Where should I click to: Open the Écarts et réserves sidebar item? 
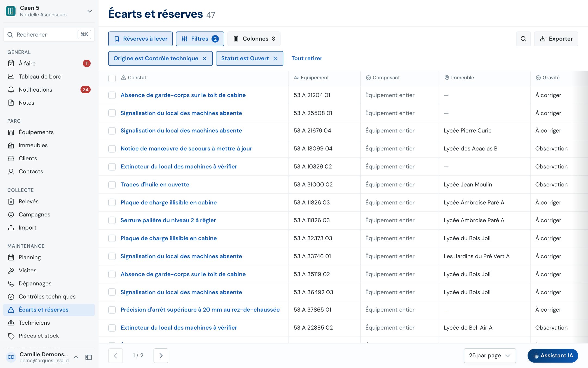49,310
